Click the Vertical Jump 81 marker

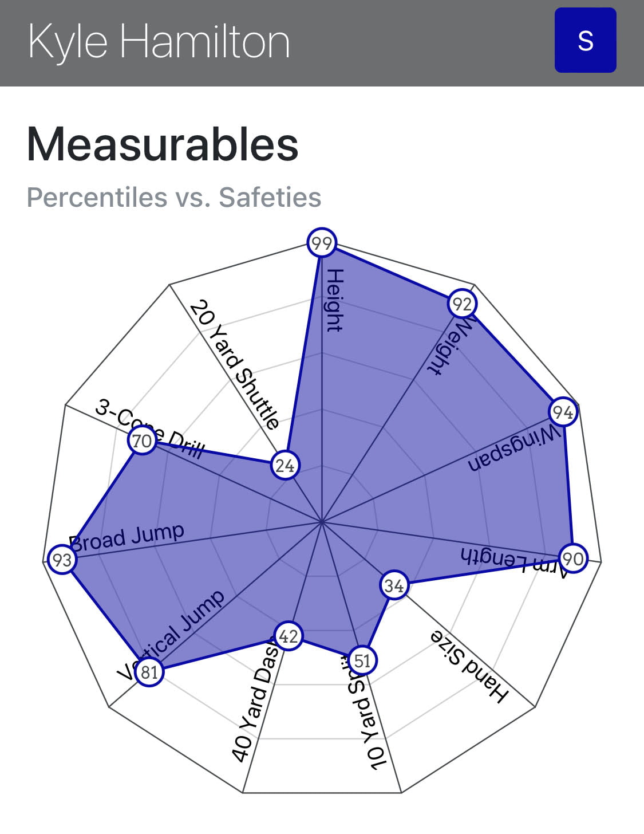[x=149, y=672]
